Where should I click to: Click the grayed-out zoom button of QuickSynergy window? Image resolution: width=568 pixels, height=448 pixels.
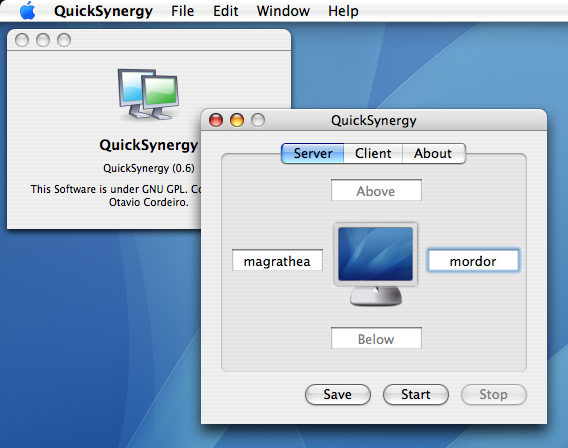pos(258,120)
